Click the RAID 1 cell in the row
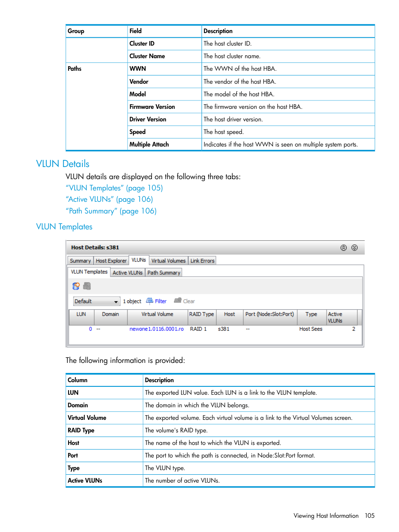This screenshot has height=532, width=399. click(x=198, y=329)
